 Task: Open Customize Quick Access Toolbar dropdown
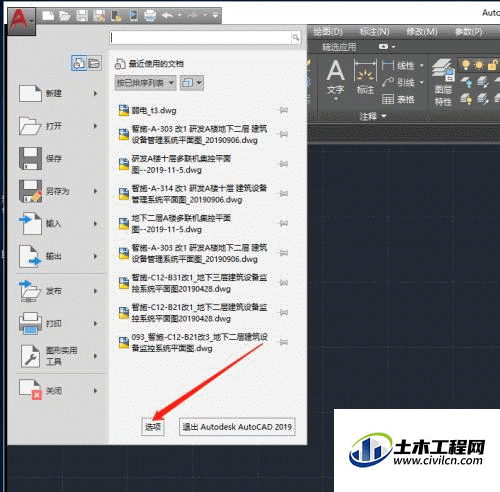(x=215, y=15)
